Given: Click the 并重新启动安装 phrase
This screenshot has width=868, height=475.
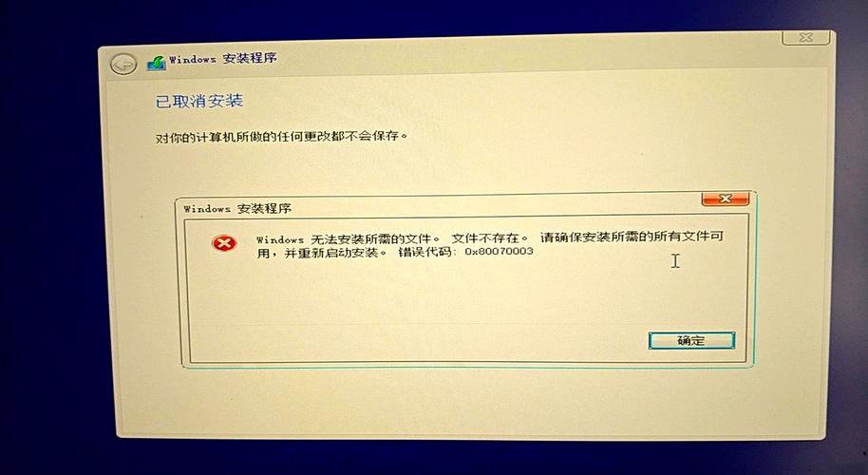Looking at the screenshot, I should coord(331,253).
